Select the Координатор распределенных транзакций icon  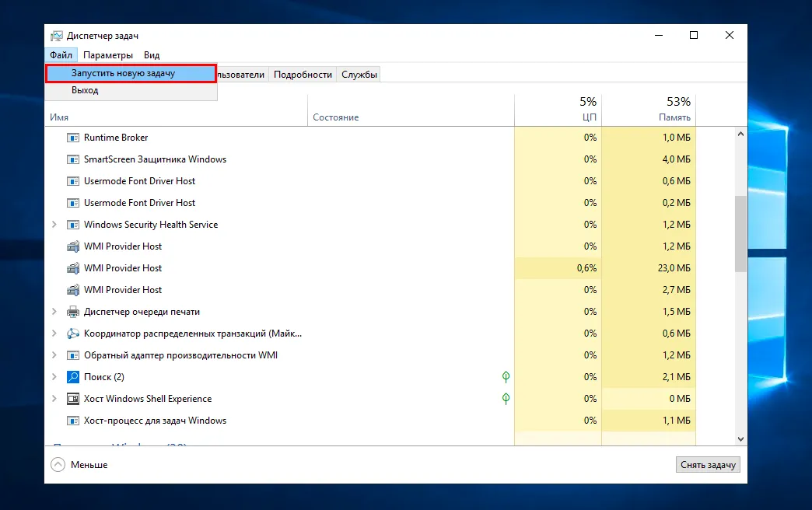coord(73,334)
